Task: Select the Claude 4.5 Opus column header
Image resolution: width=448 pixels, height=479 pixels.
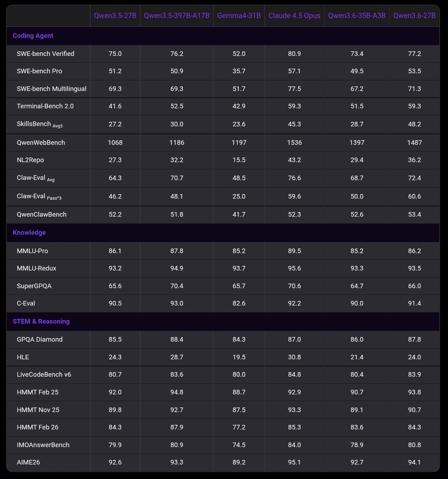Action: coord(294,16)
